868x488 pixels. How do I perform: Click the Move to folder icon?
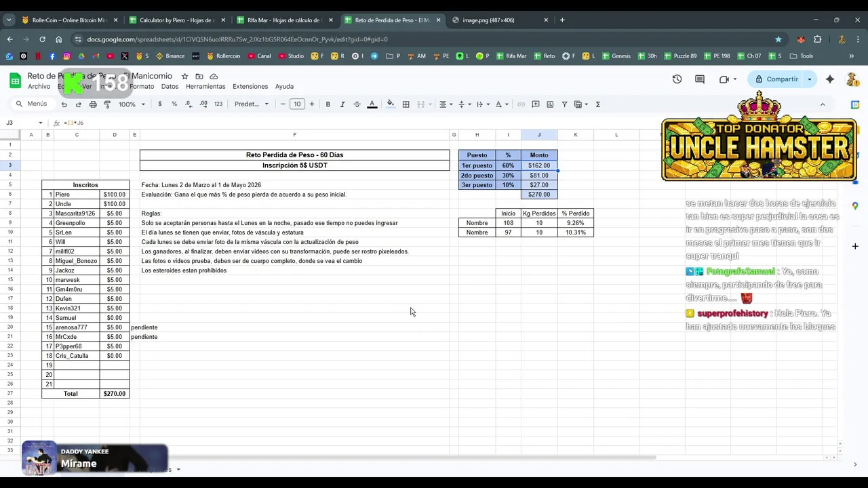pos(199,77)
